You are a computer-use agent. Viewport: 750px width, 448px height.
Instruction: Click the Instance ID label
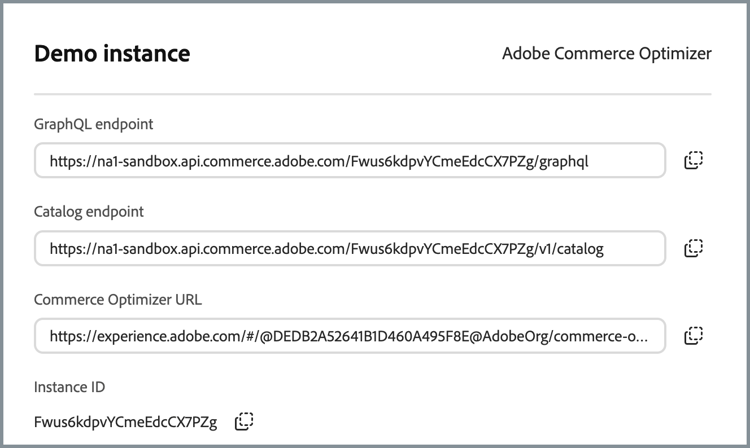[69, 387]
